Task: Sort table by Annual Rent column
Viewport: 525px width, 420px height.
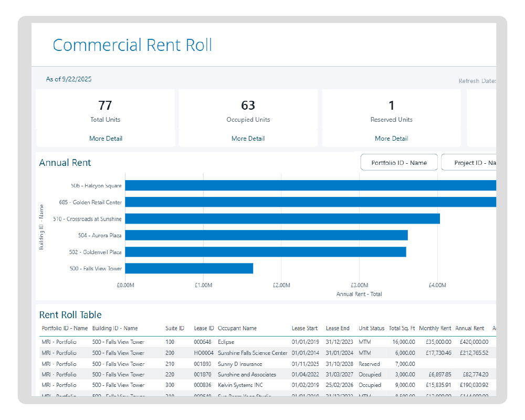Action: 469,329
